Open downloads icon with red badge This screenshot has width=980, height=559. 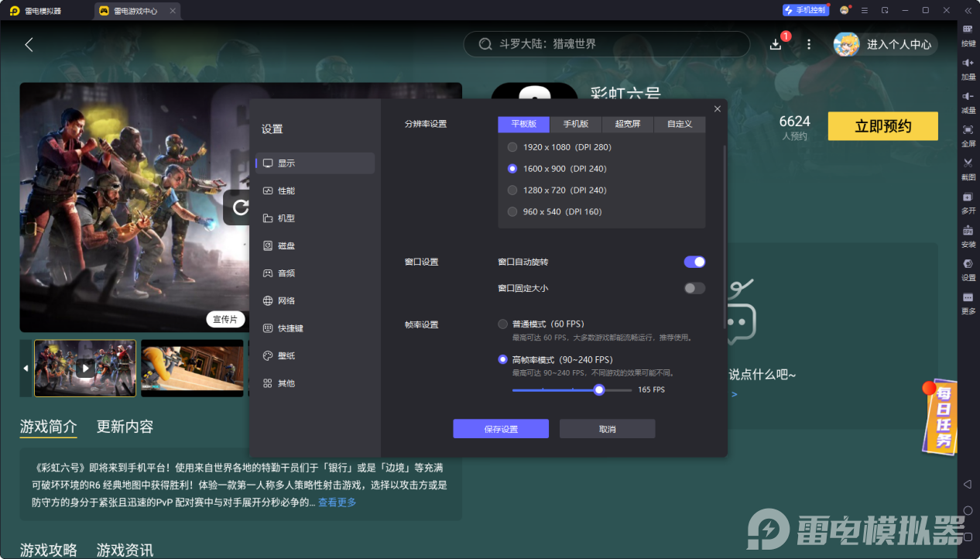(776, 44)
